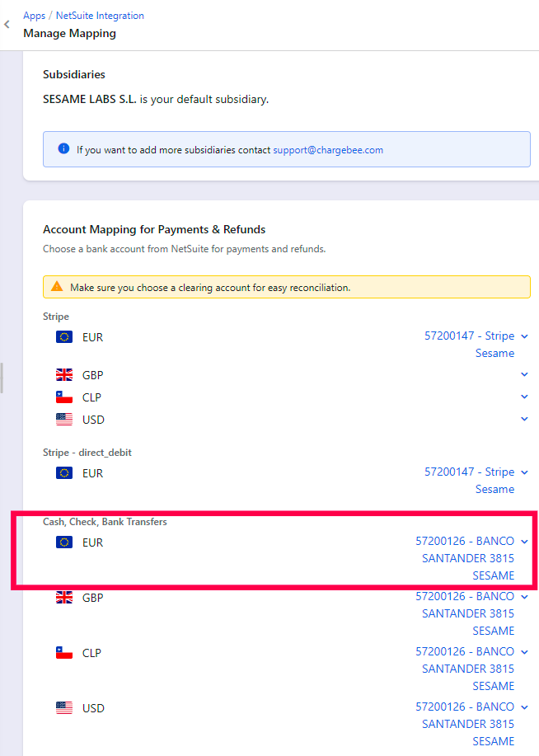Click the info icon in the subsidiaries banner

point(63,148)
